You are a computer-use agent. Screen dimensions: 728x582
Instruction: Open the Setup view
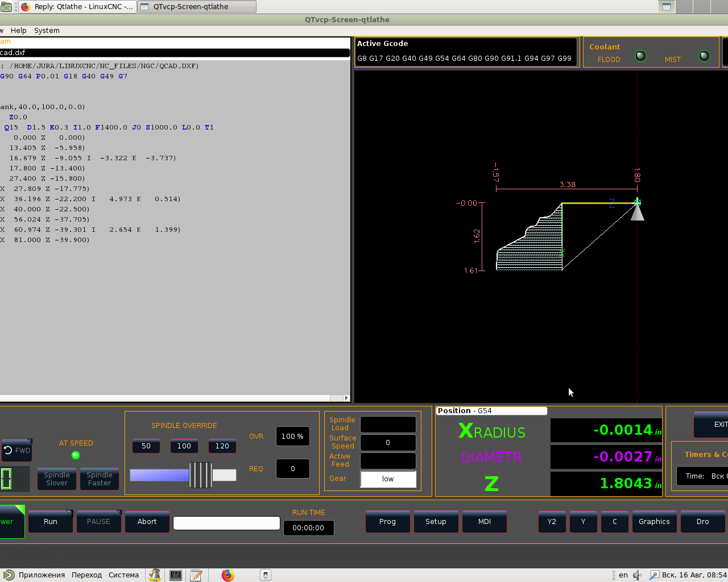coord(436,521)
